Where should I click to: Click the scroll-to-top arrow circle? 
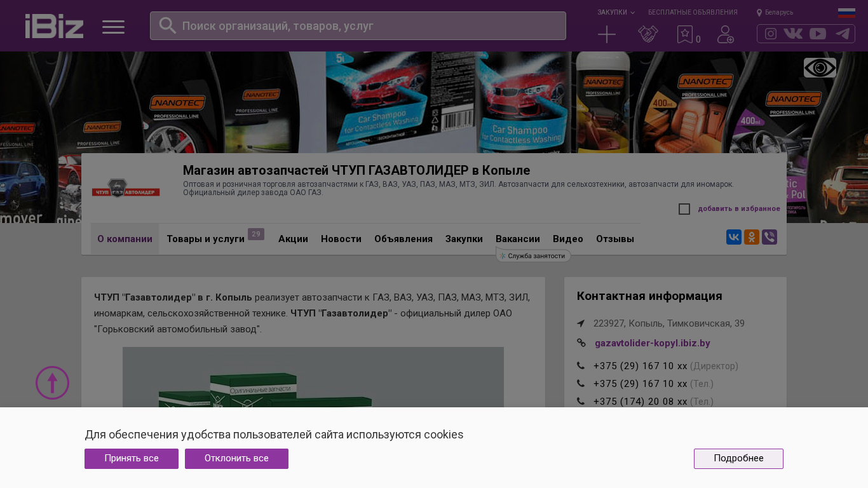(52, 383)
